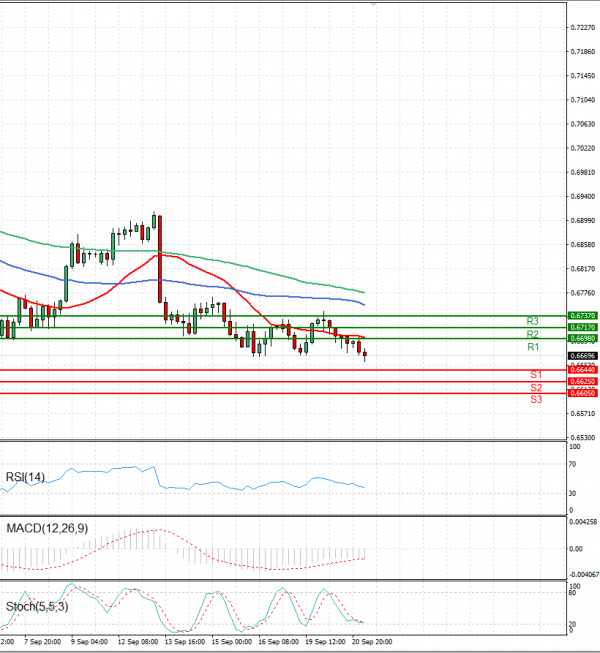
Task: Click the green 0.67170 price tag
Action: pos(582,327)
